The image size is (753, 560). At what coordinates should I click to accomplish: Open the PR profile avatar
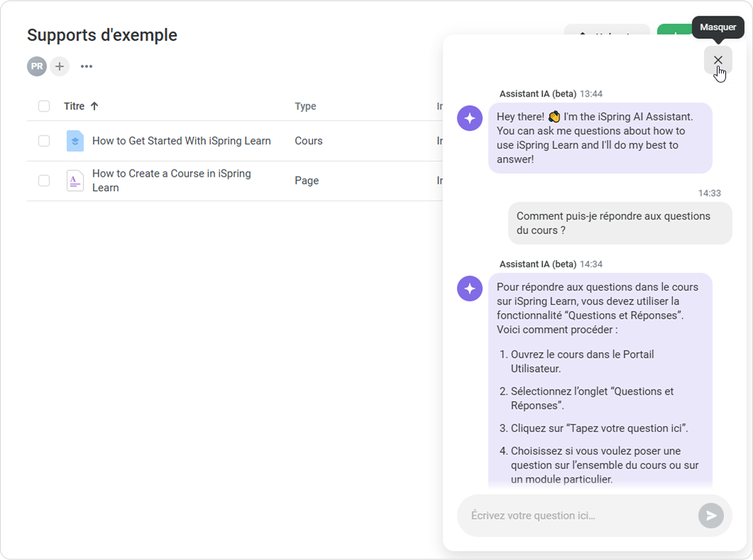pyautogui.click(x=36, y=66)
